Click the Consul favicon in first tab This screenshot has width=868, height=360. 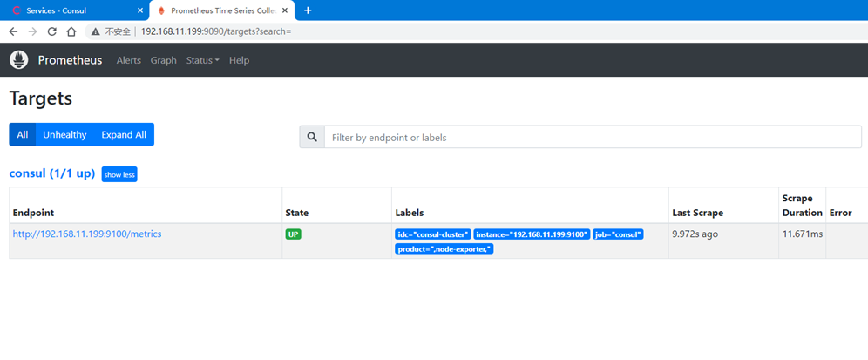[16, 10]
